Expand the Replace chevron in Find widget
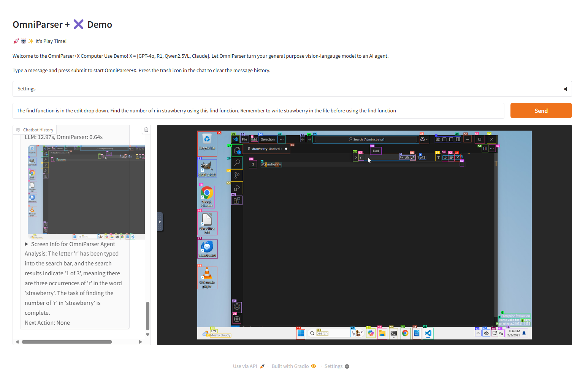The width and height of the screenshot is (588, 374). 356,157
